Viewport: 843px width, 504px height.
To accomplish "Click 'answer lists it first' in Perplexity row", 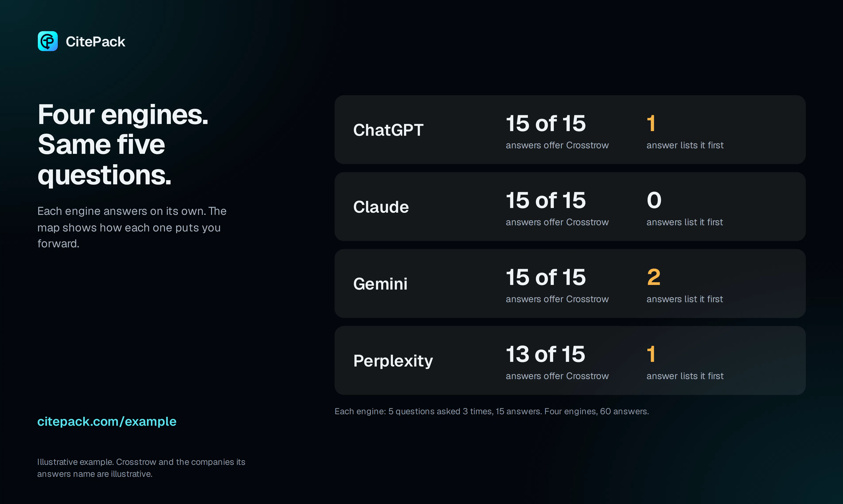I will pos(685,376).
